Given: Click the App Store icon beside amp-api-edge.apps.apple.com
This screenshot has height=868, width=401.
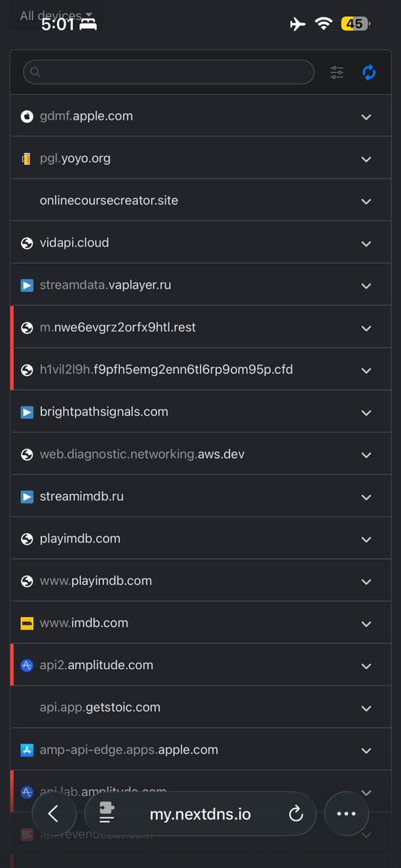Looking at the screenshot, I should point(27,750).
